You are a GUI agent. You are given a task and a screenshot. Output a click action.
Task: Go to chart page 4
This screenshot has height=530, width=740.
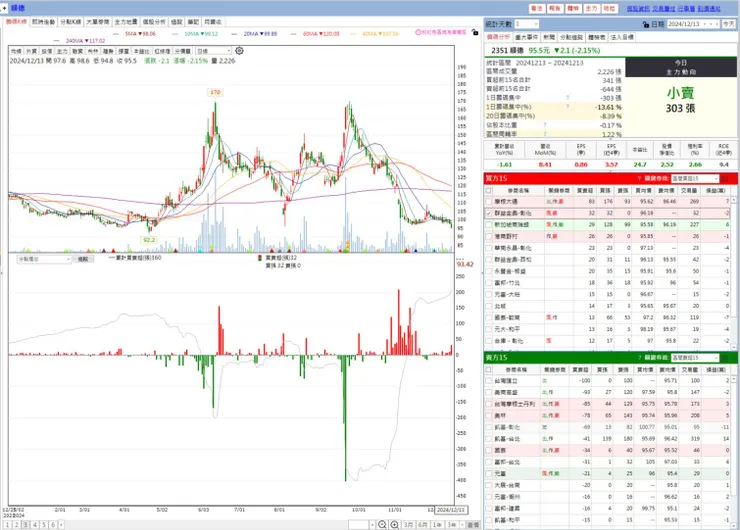click(x=35, y=524)
